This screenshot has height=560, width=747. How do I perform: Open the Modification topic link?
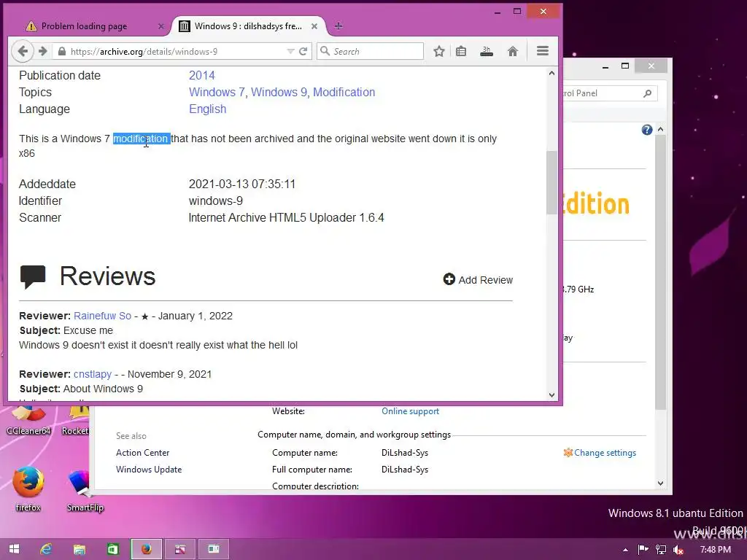(344, 92)
